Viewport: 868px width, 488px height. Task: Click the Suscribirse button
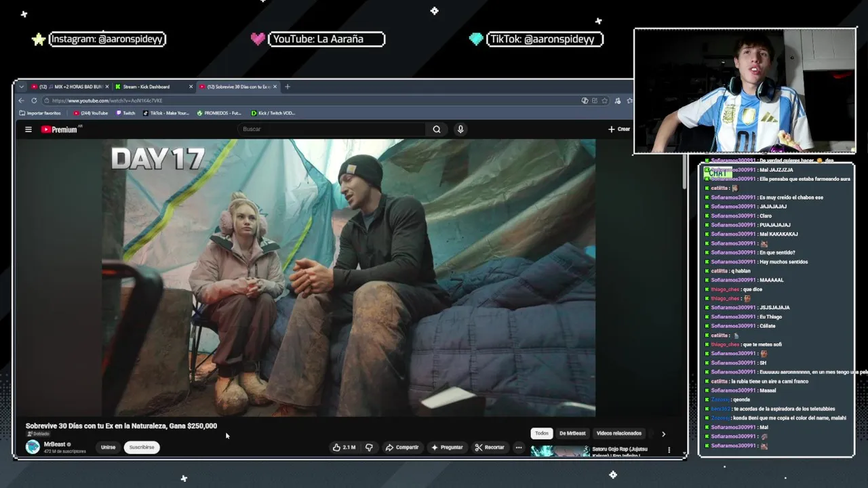click(x=142, y=447)
